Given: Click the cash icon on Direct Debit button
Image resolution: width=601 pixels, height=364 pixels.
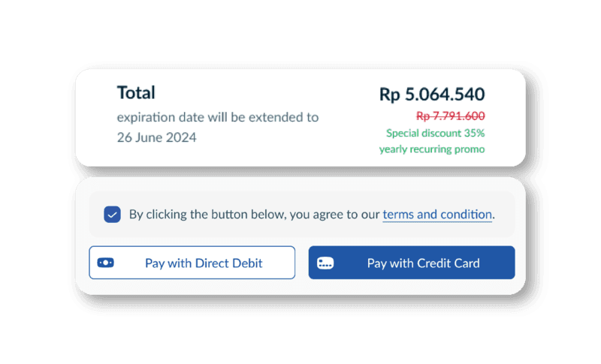Looking at the screenshot, I should click(105, 263).
